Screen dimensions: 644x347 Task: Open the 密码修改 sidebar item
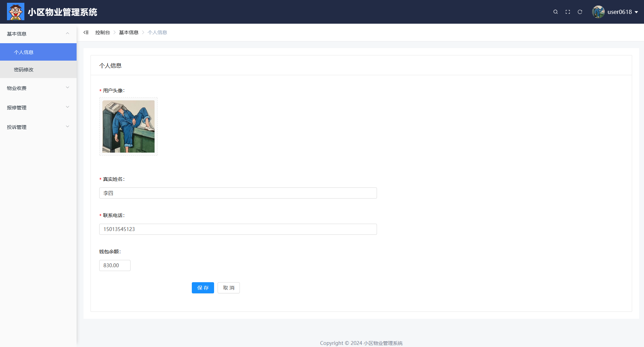point(38,69)
